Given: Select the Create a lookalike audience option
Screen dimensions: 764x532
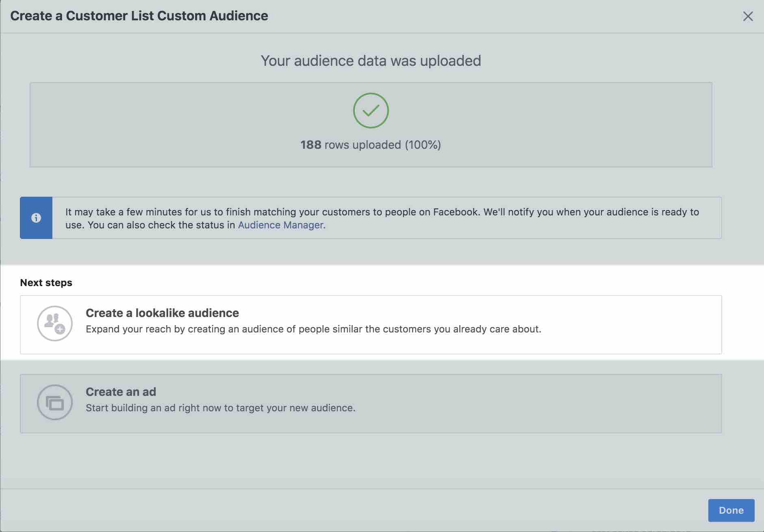Looking at the screenshot, I should click(370, 325).
